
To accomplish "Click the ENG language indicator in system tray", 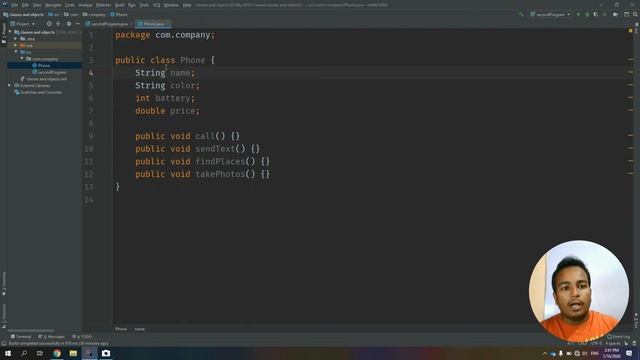I will (595, 353).
